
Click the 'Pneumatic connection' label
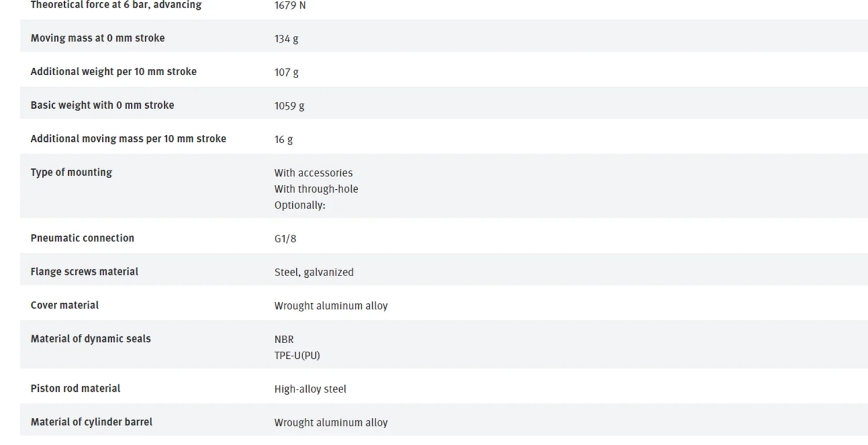pyautogui.click(x=82, y=238)
